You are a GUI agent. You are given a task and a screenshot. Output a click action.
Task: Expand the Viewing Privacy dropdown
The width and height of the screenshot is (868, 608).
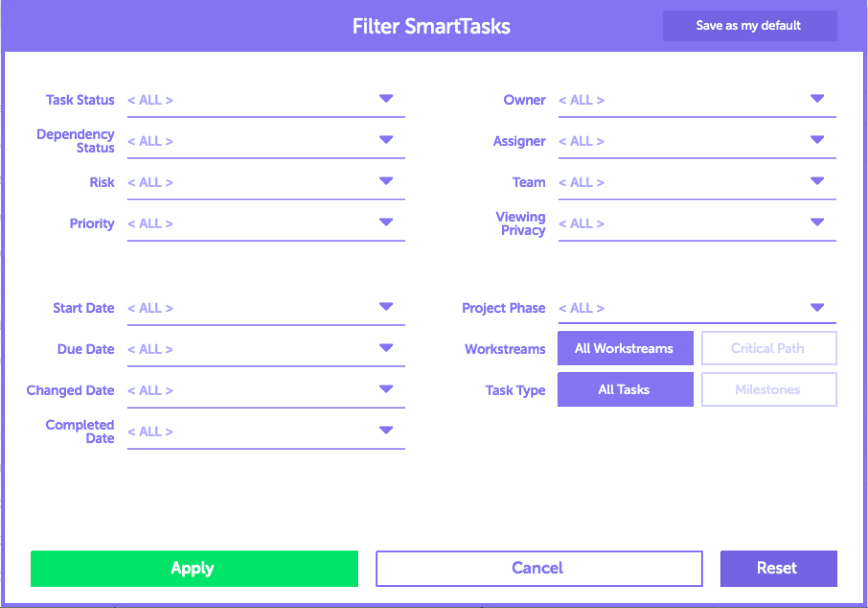point(817,222)
